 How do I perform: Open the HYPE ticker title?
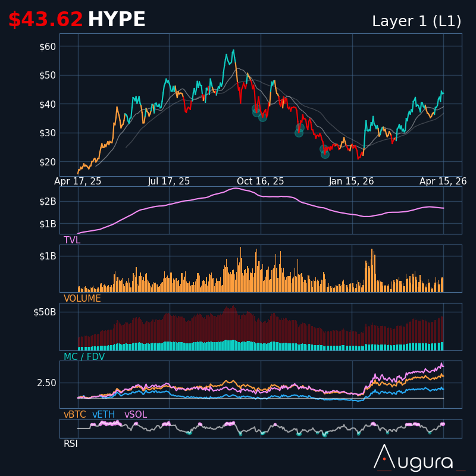[x=117, y=20]
